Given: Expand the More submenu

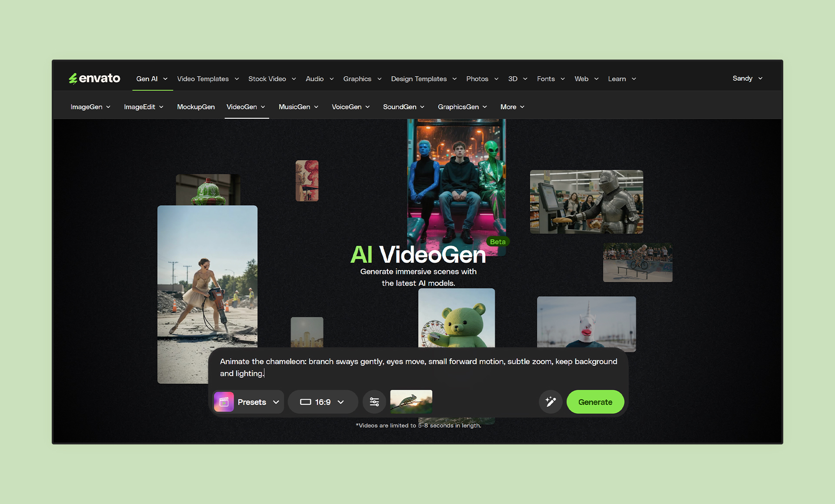Looking at the screenshot, I should point(512,107).
